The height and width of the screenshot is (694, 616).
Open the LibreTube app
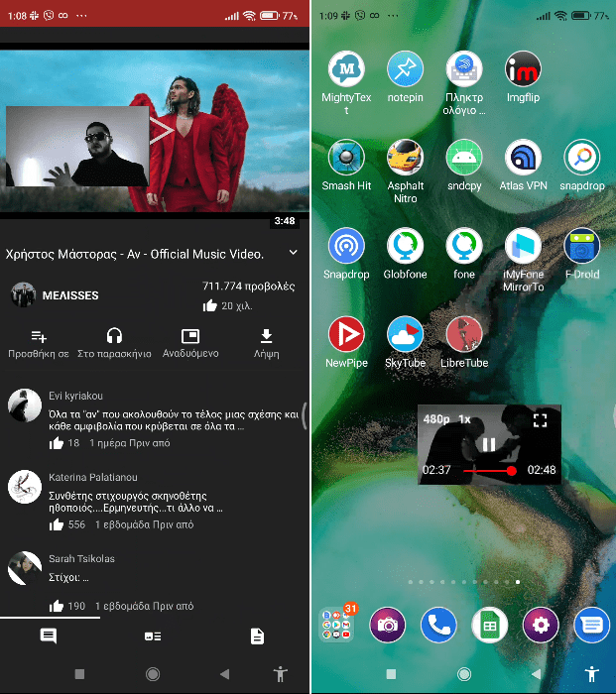(x=464, y=335)
